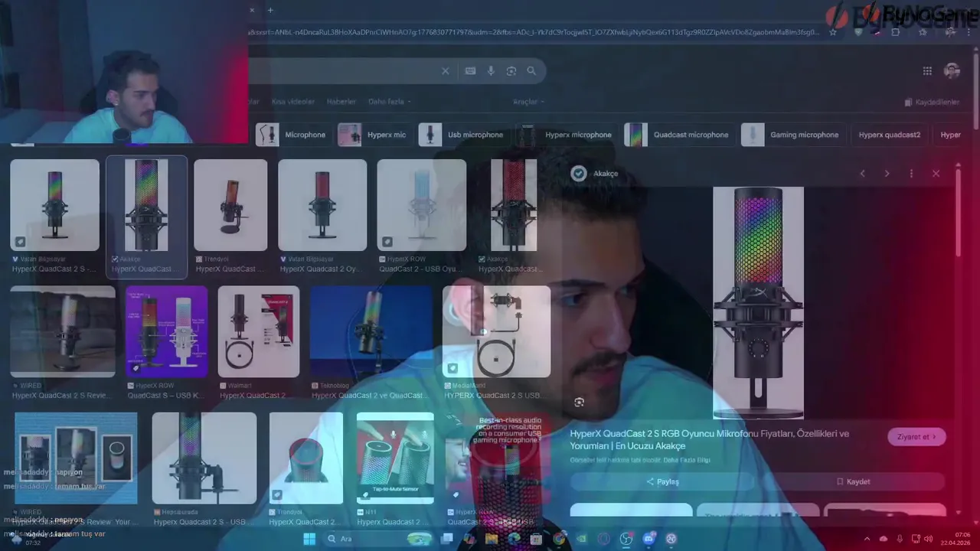Submit search with the magnifier icon

coord(531,71)
